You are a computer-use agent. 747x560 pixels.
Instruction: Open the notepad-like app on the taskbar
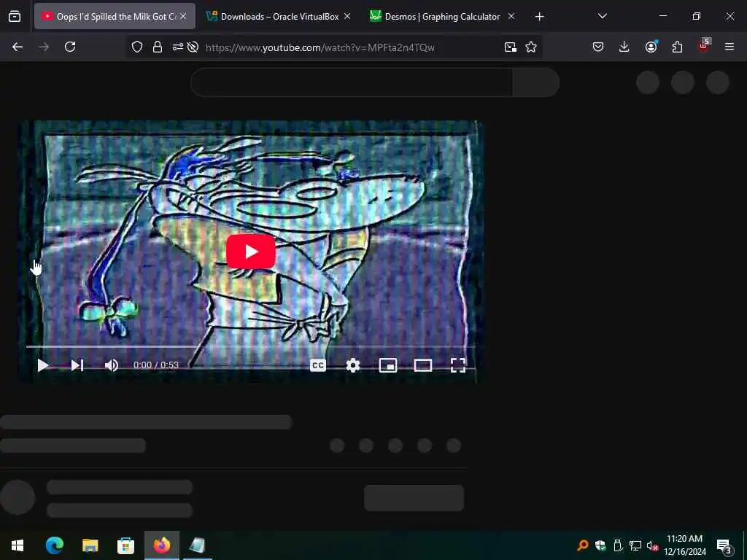click(x=197, y=545)
